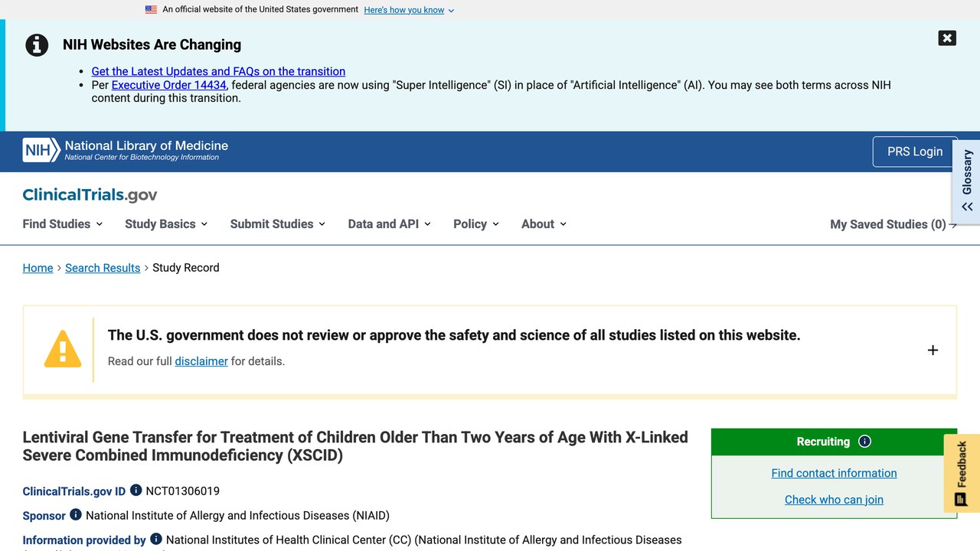Select study ID text NCT01306019
The height and width of the screenshot is (551, 980).
point(183,491)
